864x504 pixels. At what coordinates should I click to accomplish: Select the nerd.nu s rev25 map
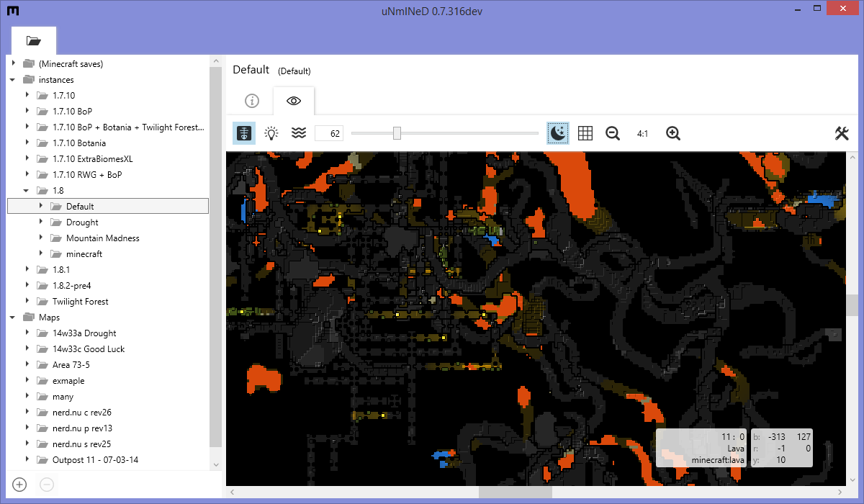81,444
